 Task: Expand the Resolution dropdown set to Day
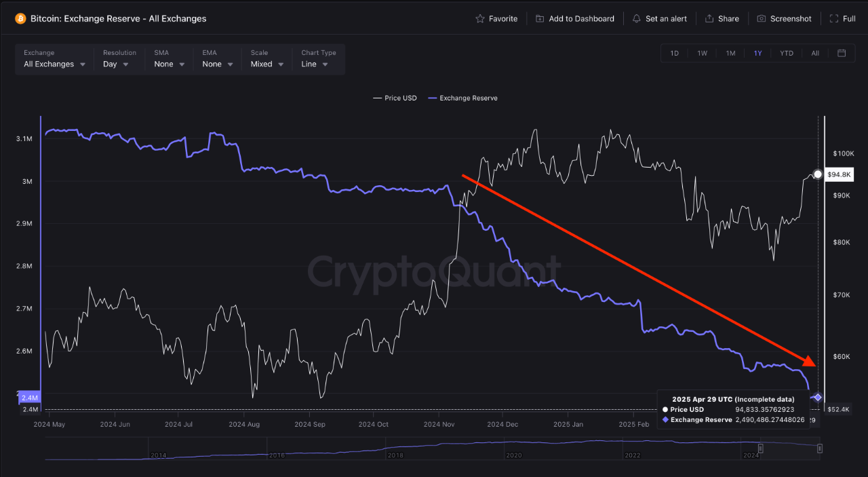coord(117,64)
